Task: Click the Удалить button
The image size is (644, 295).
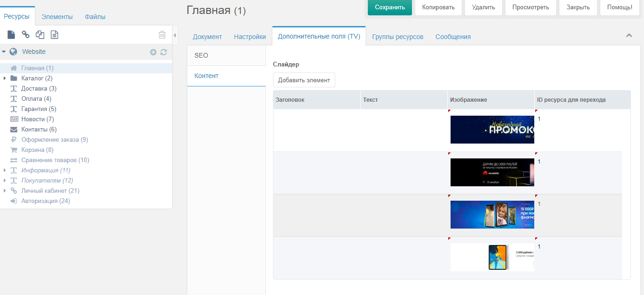Action: (x=484, y=7)
